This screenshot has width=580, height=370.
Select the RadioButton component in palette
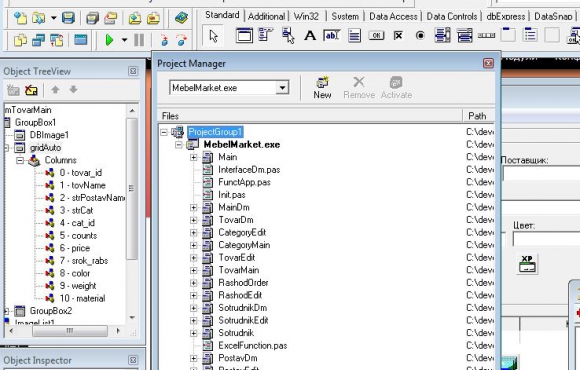[420, 36]
